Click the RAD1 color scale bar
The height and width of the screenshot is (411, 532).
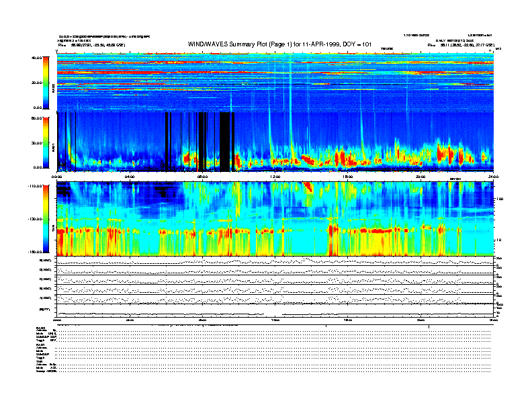click(x=46, y=142)
